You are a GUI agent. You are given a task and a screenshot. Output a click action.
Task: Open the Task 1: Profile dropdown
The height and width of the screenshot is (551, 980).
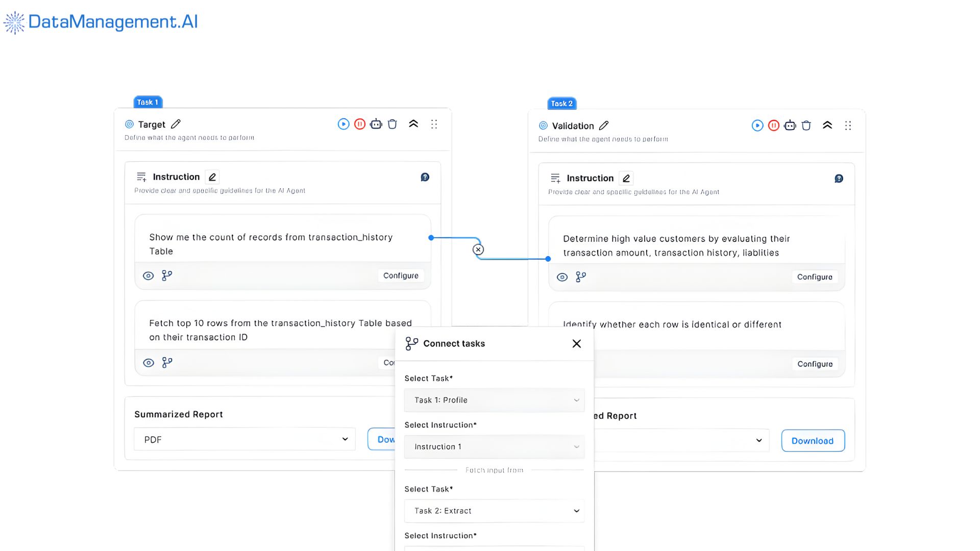(x=494, y=400)
